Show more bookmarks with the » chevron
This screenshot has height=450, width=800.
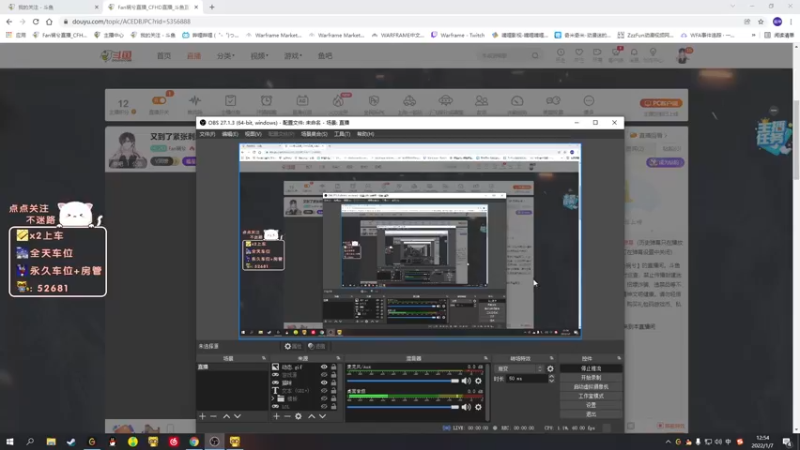[754, 35]
